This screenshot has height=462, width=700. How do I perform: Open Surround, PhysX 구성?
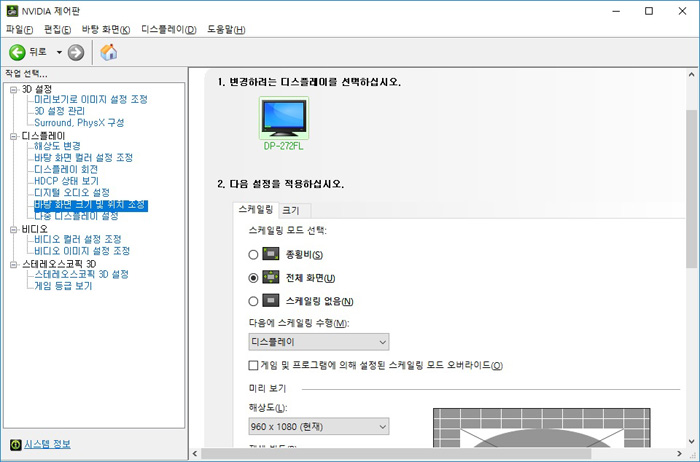[79, 122]
